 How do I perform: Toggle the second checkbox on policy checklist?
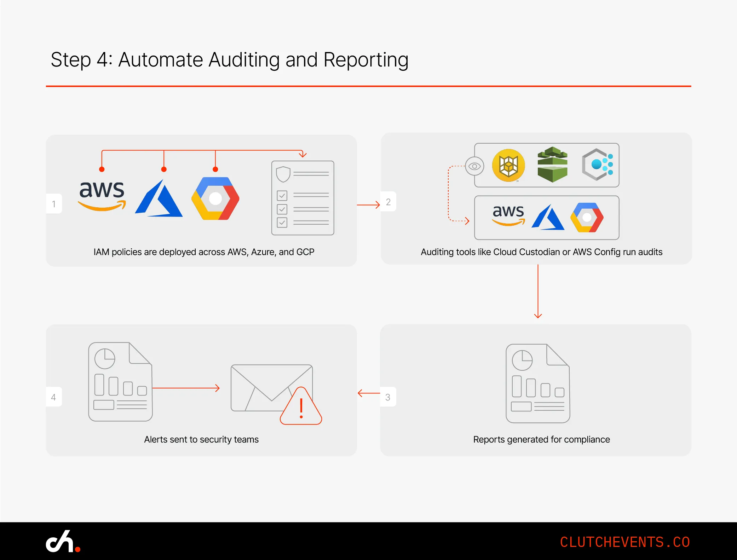[x=282, y=209]
